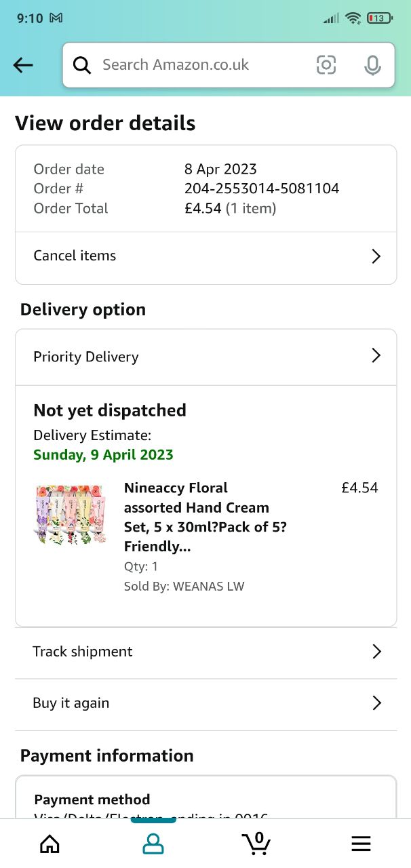The image size is (411, 868).
Task: Tap the order number text
Action: click(262, 189)
